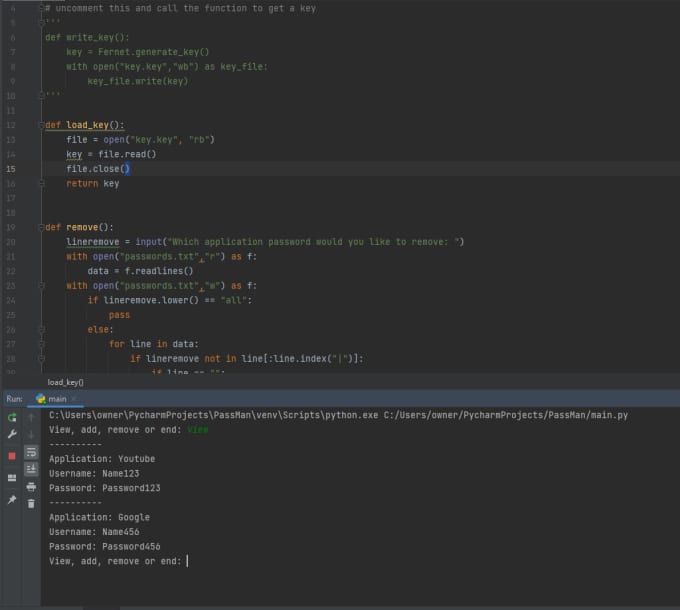Fold the docstring start at line 5

click(x=42, y=23)
